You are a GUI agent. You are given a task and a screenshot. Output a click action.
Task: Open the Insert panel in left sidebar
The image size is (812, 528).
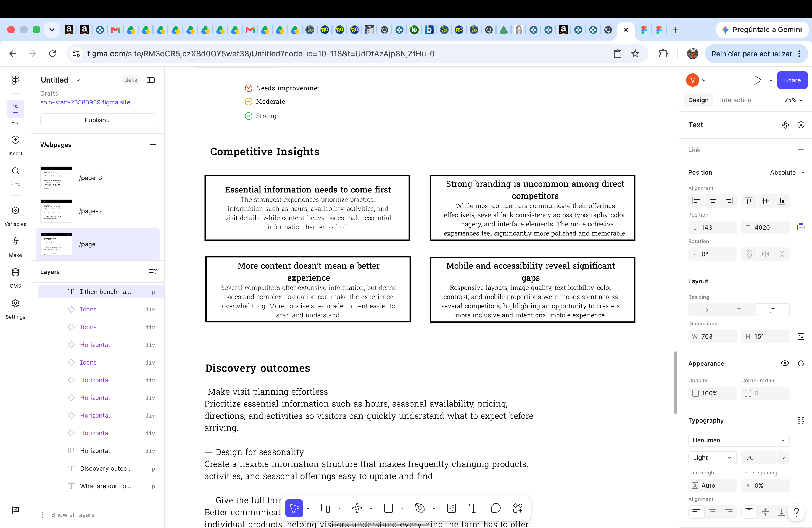pos(15,145)
